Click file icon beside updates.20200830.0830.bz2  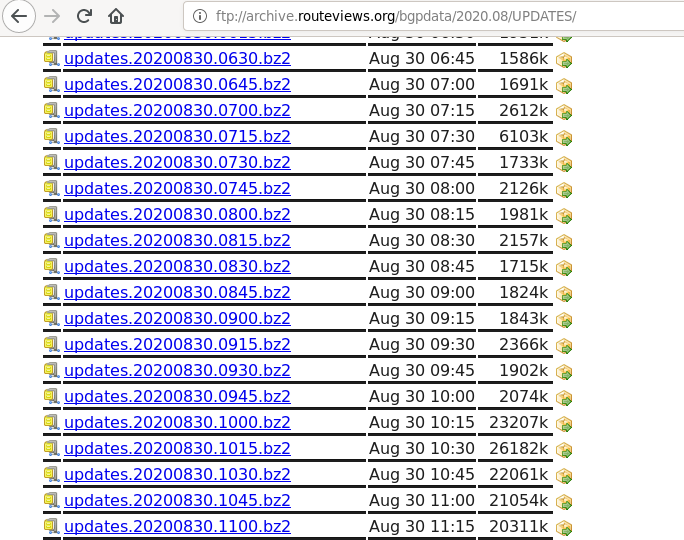coord(51,267)
